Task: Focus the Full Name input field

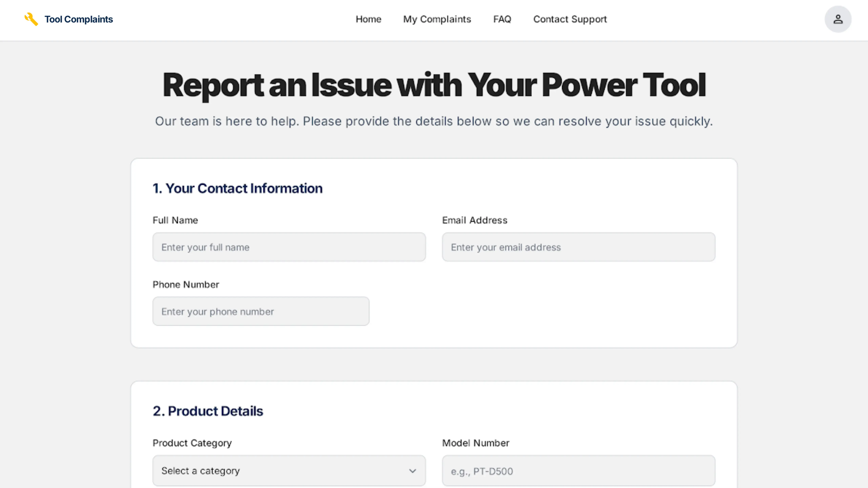Action: pos(289,247)
